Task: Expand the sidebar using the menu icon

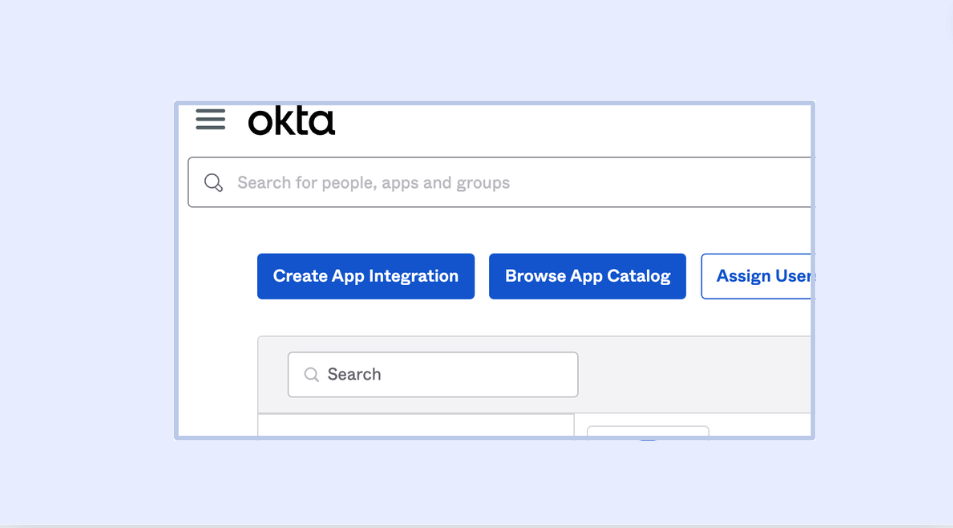Action: tap(210, 120)
